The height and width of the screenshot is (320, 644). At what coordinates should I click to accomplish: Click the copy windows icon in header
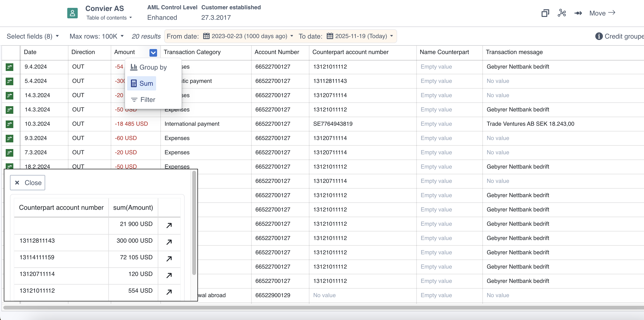(545, 13)
